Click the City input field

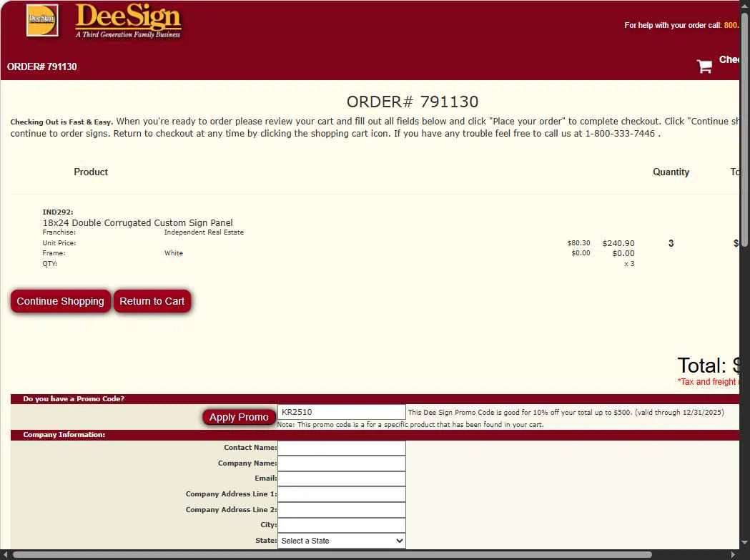[x=342, y=525]
